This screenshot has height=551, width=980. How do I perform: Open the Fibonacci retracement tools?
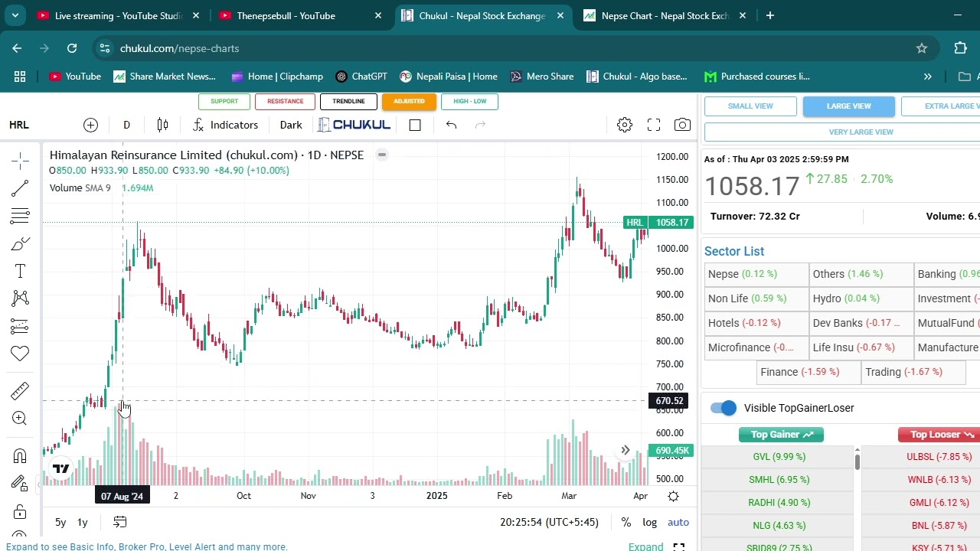click(x=20, y=216)
